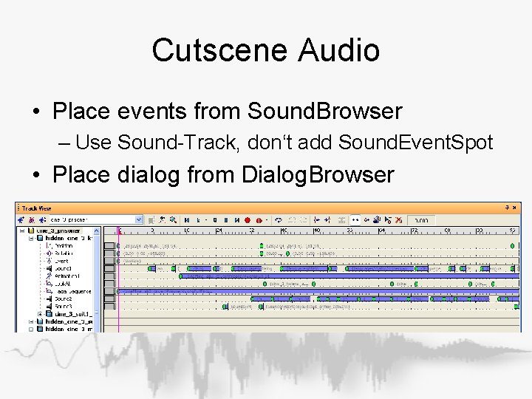Click the greyed snapping icon

tap(341, 220)
